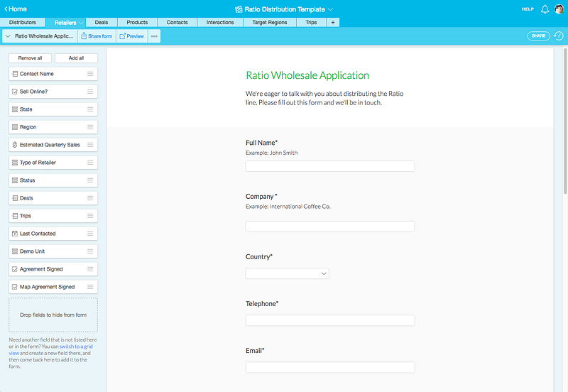
Task: Click the form vertical scrollbar
Action: (x=565, y=121)
